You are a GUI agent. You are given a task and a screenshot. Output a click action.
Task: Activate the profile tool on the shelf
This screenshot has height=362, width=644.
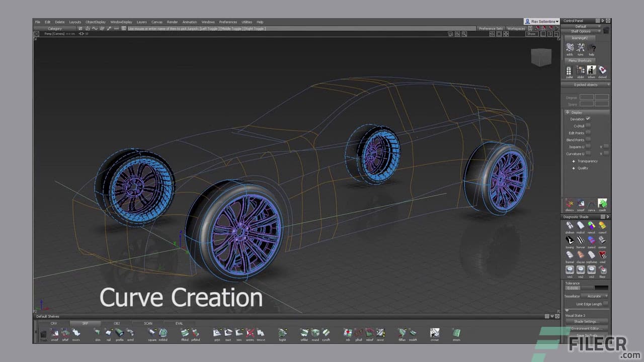point(119,333)
